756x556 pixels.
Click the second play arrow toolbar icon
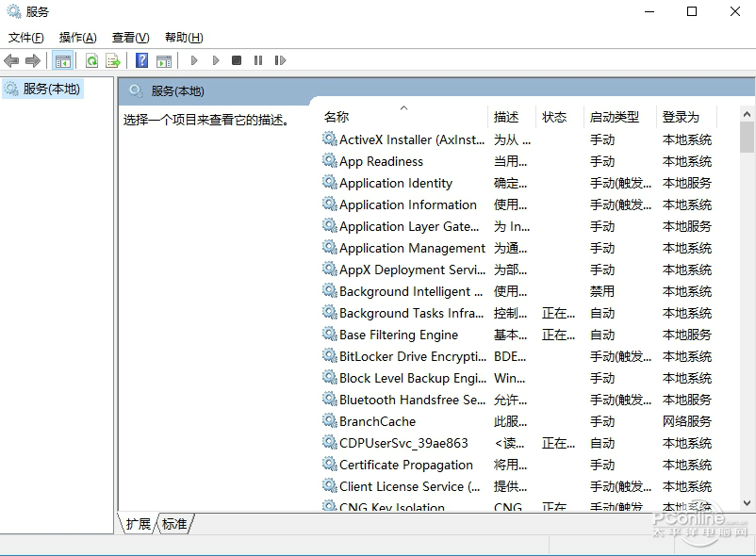coord(216,60)
